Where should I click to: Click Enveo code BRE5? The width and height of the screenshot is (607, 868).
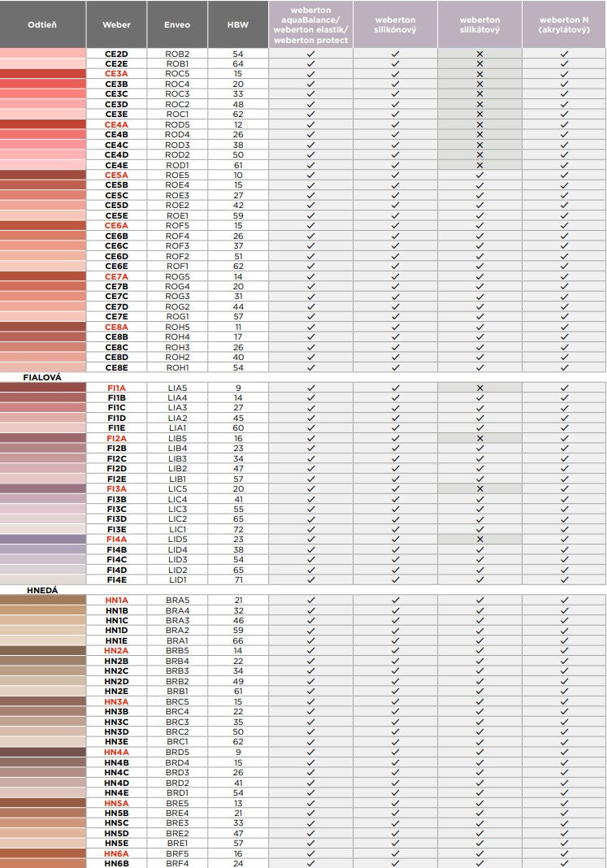pyautogui.click(x=177, y=803)
